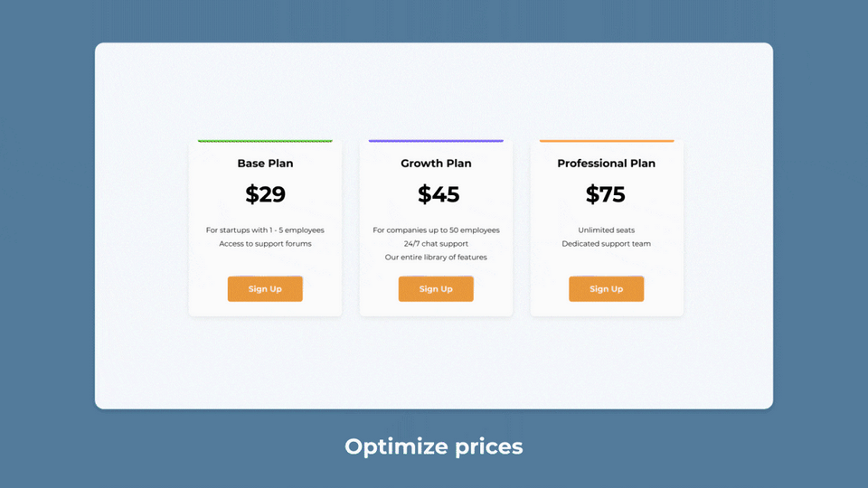Select the Base Plan title

point(265,164)
